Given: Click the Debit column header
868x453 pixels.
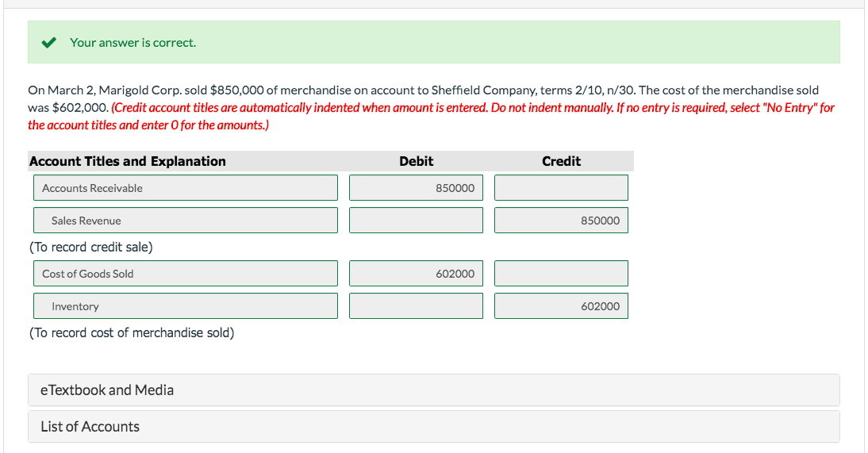Looking at the screenshot, I should pos(417,161).
